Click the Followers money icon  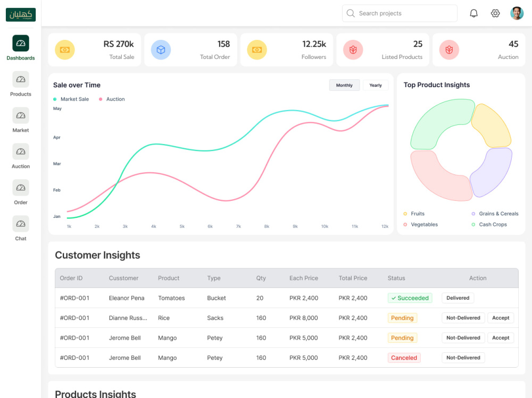257,50
